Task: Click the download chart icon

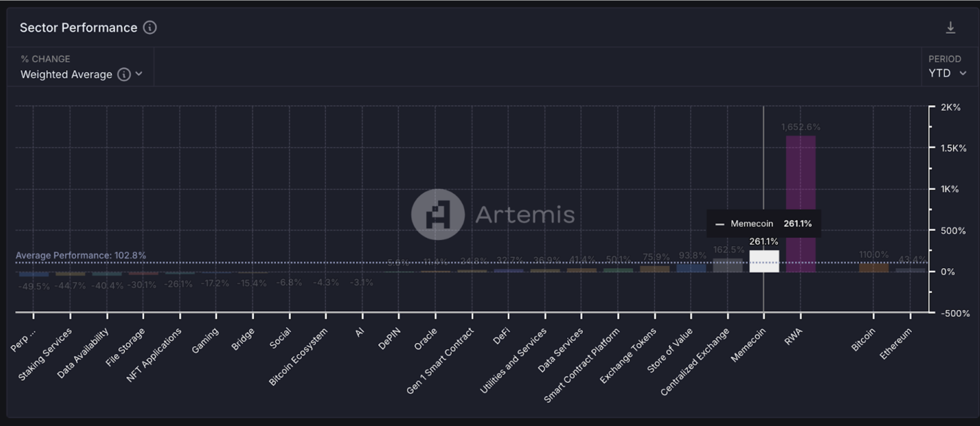Action: click(x=950, y=28)
